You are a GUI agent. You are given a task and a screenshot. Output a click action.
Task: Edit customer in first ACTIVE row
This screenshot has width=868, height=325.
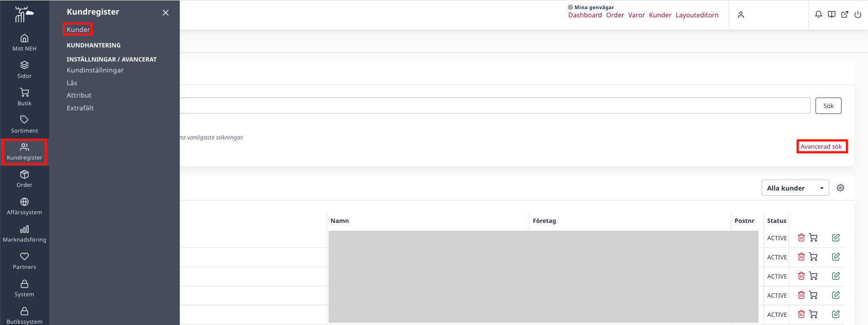(836, 237)
